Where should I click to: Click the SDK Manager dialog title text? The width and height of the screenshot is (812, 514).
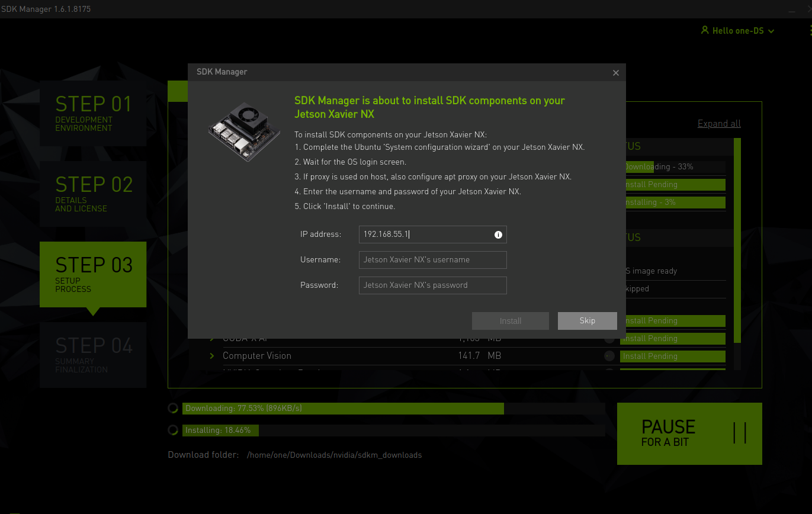(x=222, y=72)
